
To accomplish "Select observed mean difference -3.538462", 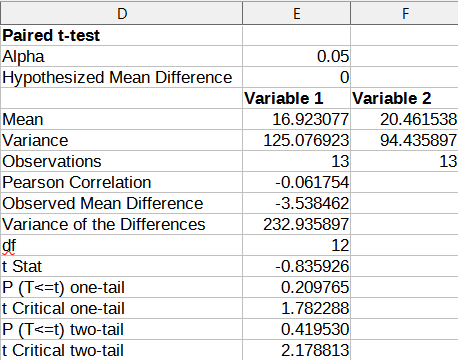I will [296, 203].
